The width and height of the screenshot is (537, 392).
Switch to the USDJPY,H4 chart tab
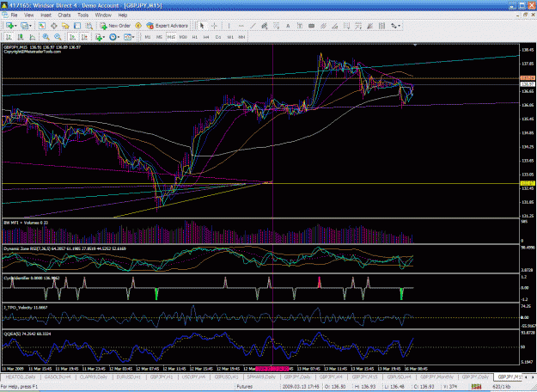click(x=193, y=377)
